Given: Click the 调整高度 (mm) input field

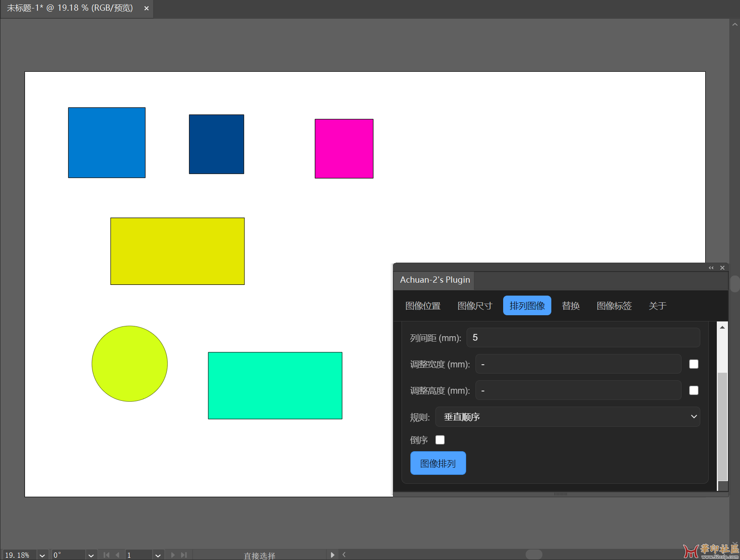Looking at the screenshot, I should click(x=578, y=390).
